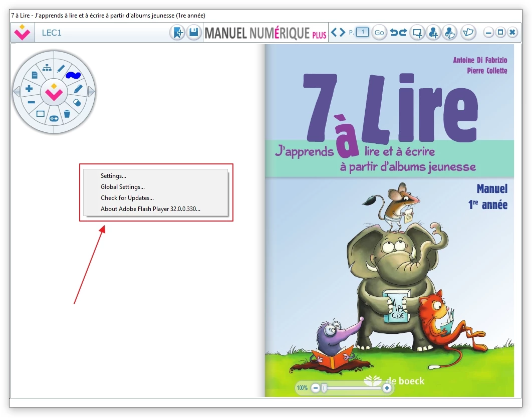Click the add screen/page icon
Screen dimensions: 532x418
point(417,33)
